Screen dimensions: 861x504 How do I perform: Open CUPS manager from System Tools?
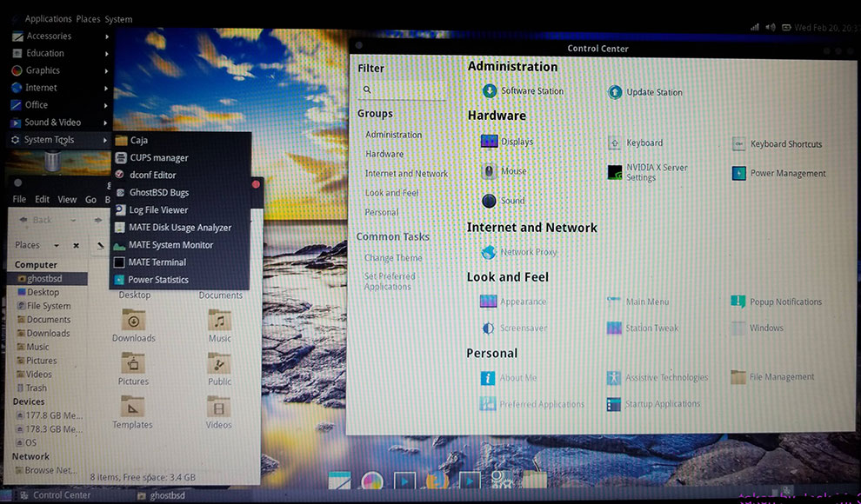(182, 158)
